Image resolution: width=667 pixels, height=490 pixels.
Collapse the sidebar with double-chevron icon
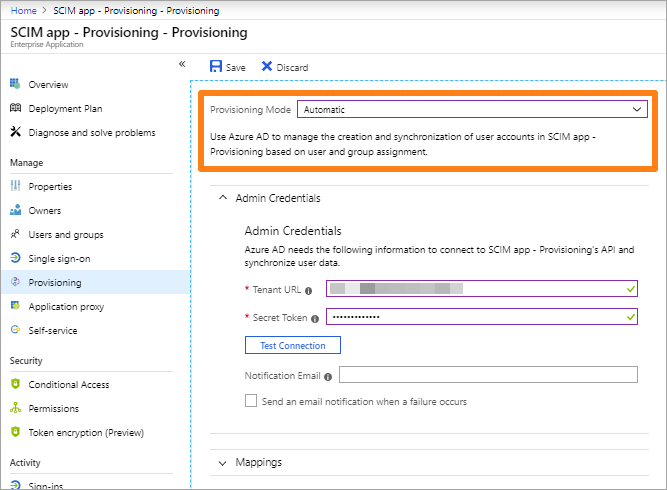pos(182,64)
